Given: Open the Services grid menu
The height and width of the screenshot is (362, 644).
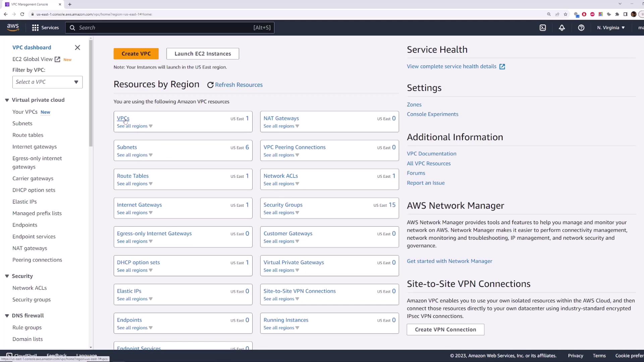Looking at the screenshot, I should (x=35, y=28).
